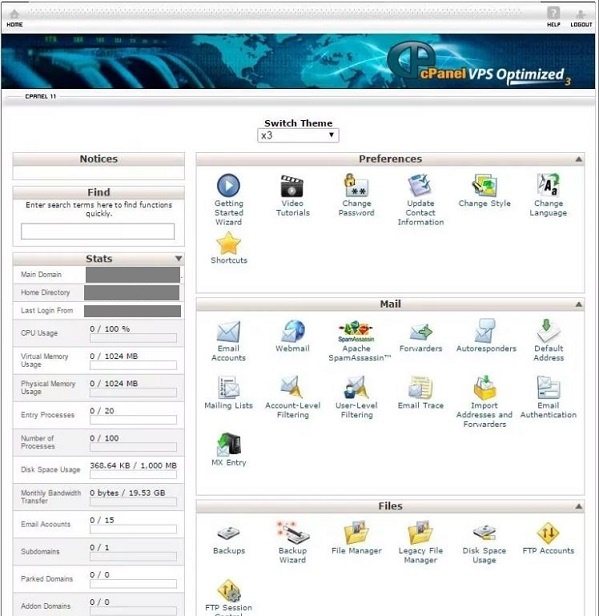Click the 'CPANEL 11' breadcrumb text

[40, 96]
